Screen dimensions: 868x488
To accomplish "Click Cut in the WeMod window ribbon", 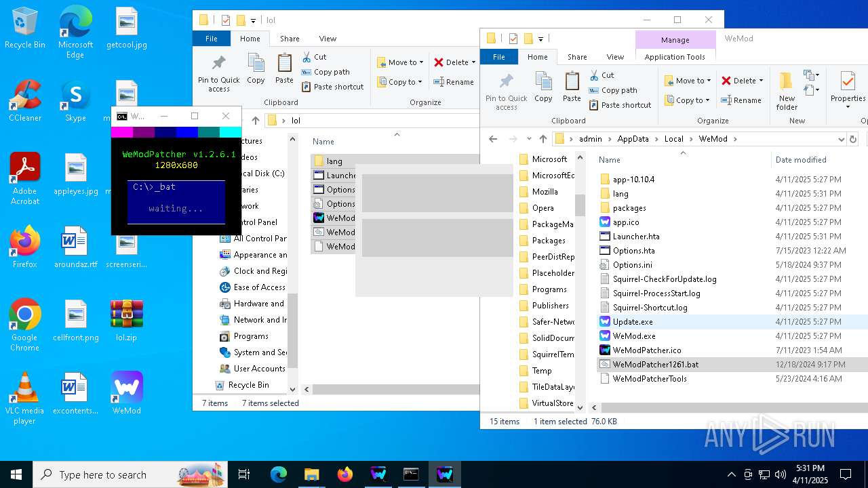I will coord(601,75).
